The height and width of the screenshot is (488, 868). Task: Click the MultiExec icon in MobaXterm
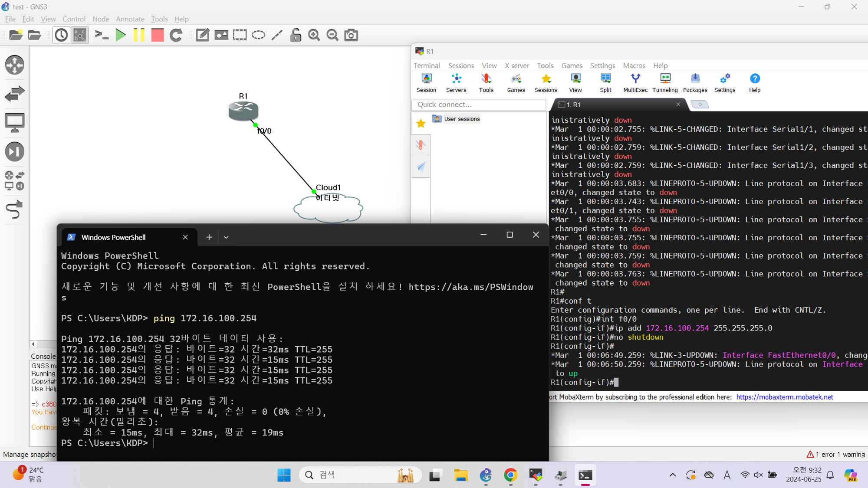(x=635, y=82)
